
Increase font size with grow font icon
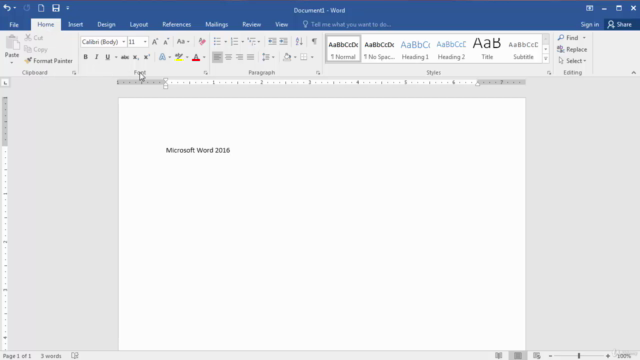point(155,42)
